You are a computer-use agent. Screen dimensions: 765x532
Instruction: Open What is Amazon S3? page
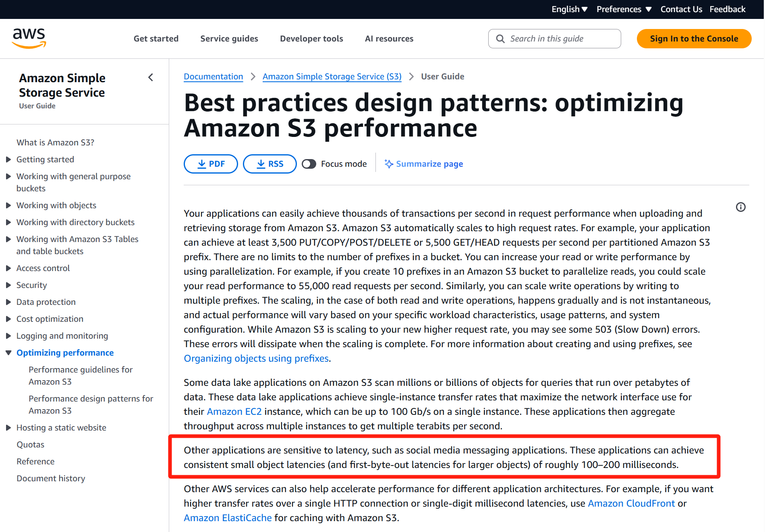(x=55, y=143)
